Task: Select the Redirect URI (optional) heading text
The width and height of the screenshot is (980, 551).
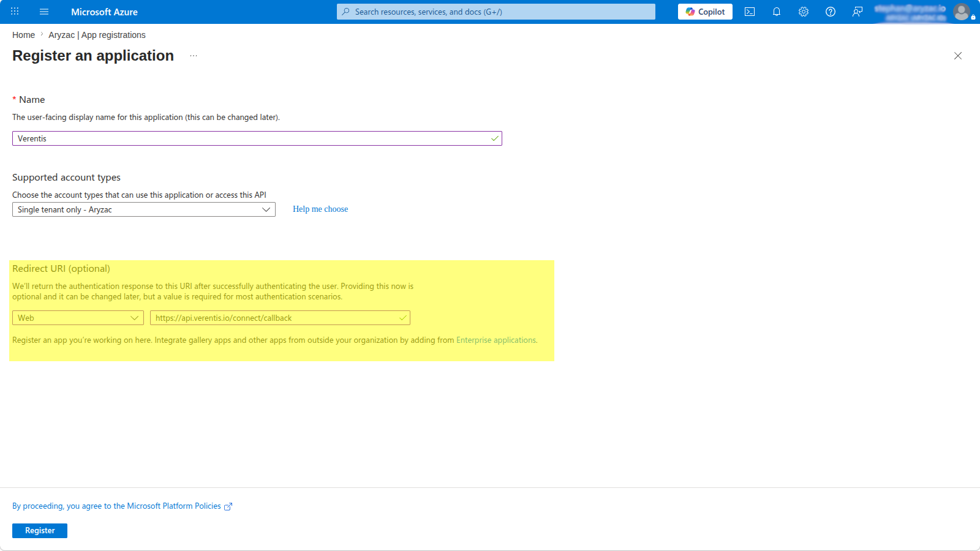Action: [x=61, y=269]
